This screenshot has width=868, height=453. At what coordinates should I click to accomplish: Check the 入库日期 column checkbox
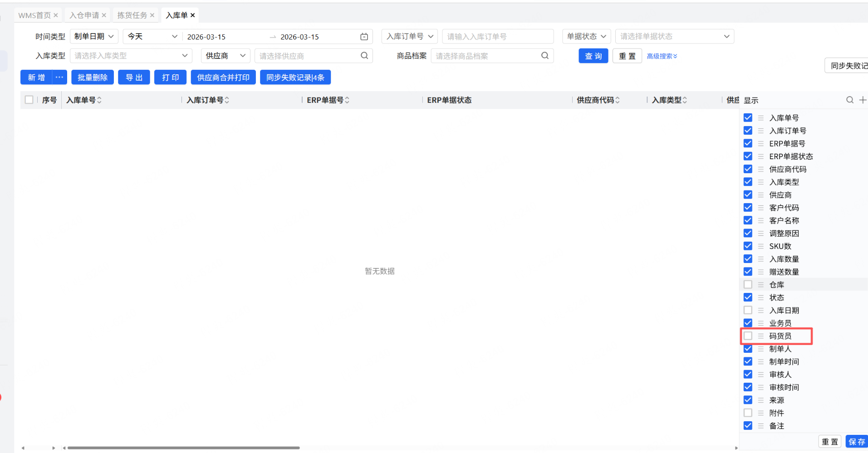coord(748,310)
